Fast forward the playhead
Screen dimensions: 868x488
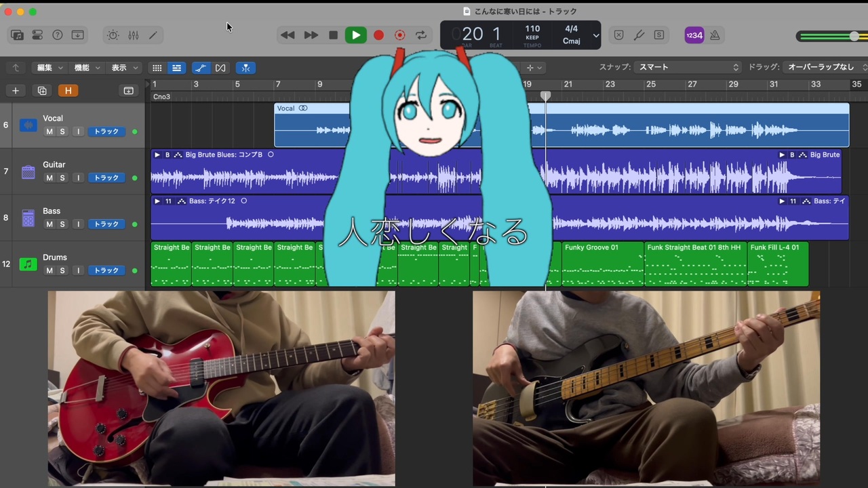tap(311, 35)
